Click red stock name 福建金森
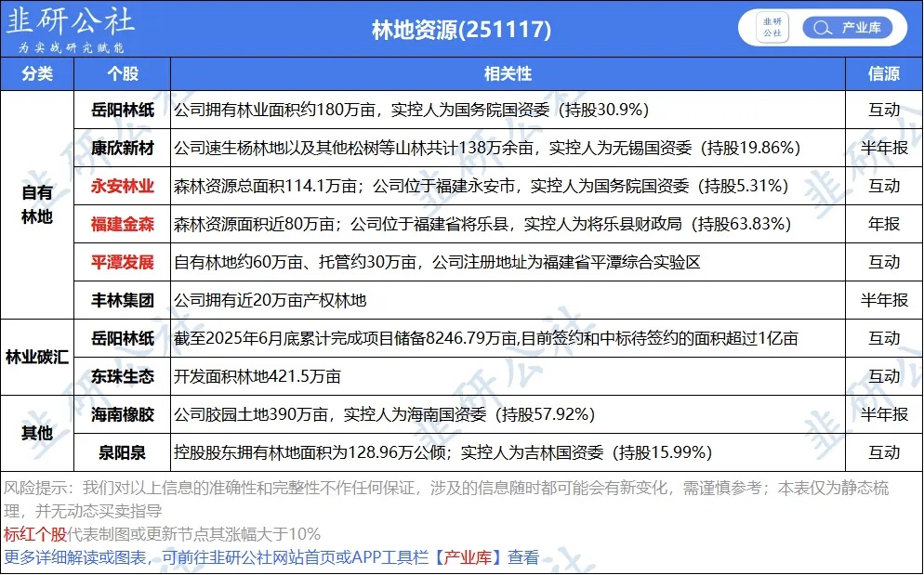The height and width of the screenshot is (575, 924). point(123,224)
